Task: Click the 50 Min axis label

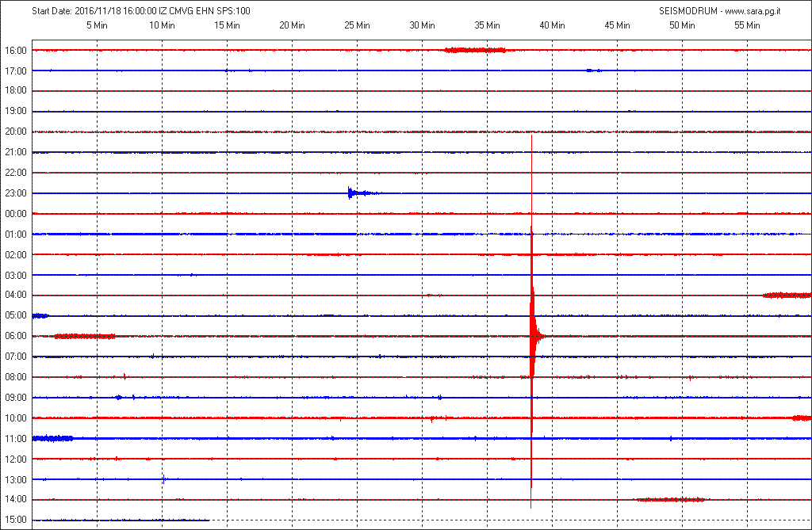Action: (682, 25)
